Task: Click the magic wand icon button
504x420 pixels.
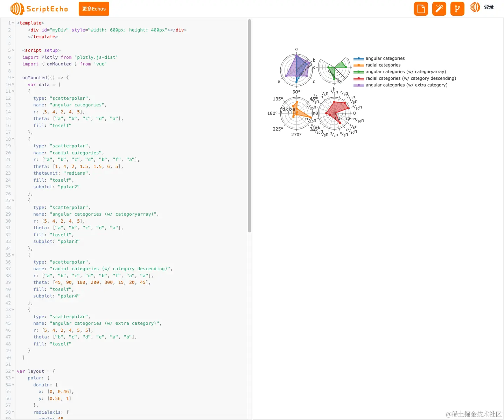Action: tap(439, 9)
